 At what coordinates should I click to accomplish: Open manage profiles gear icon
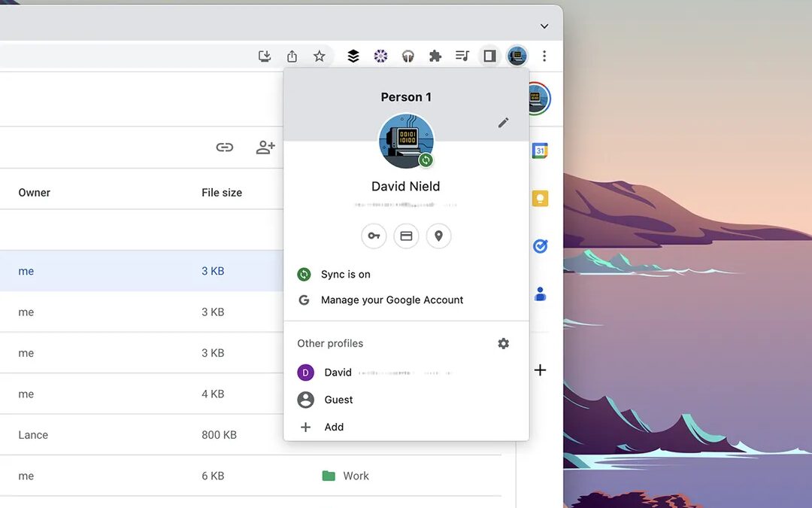tap(504, 343)
